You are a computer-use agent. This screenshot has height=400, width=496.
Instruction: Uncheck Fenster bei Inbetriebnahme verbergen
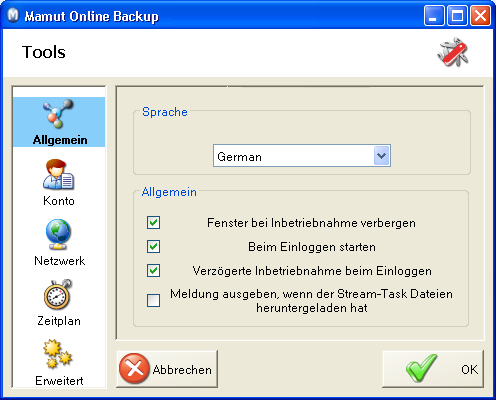(153, 222)
